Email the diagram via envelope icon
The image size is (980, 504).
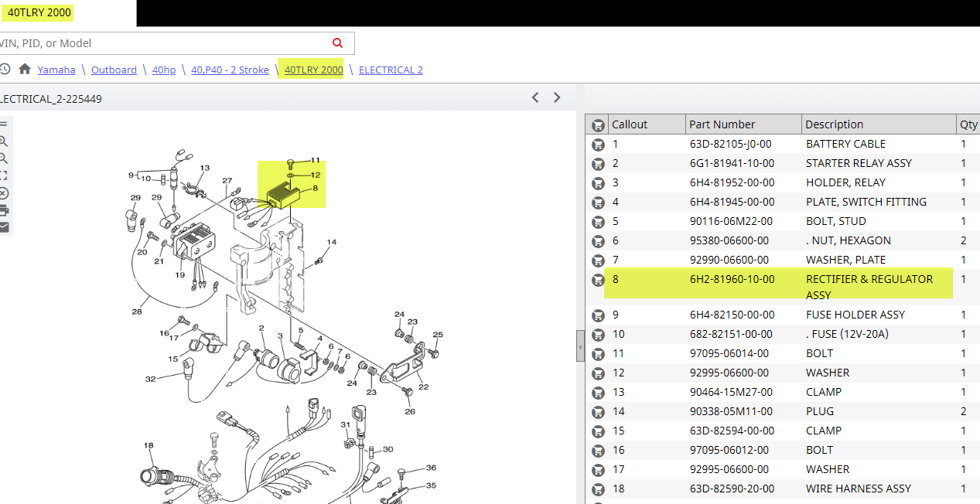click(3, 227)
